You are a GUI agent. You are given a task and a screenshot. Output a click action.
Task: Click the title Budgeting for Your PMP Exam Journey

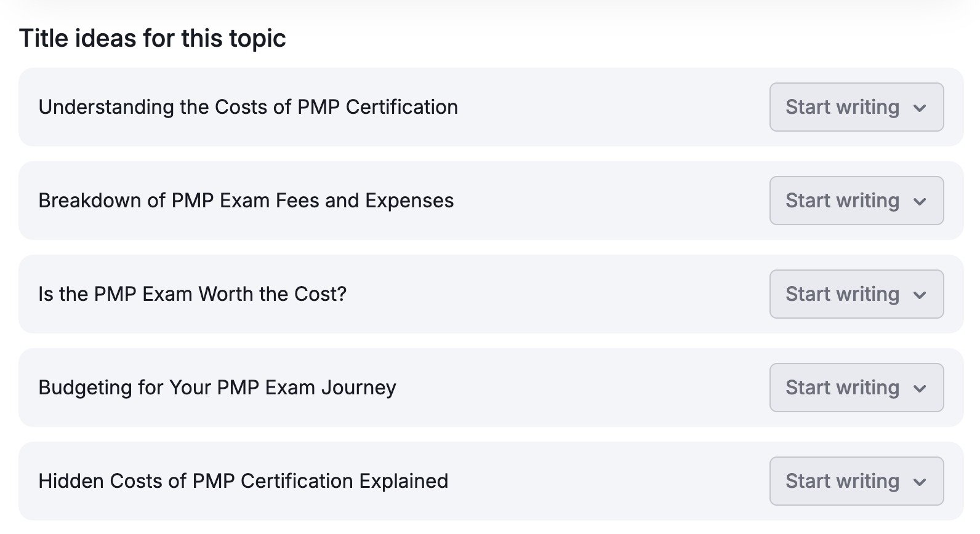point(217,388)
